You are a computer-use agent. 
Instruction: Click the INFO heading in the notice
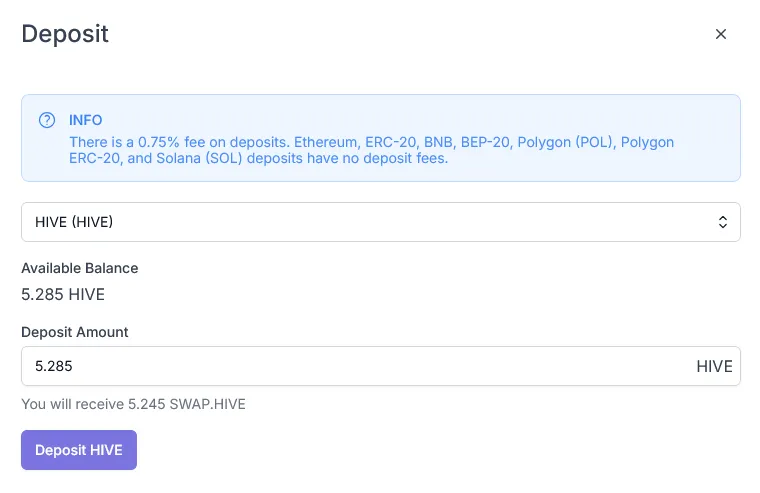click(85, 120)
